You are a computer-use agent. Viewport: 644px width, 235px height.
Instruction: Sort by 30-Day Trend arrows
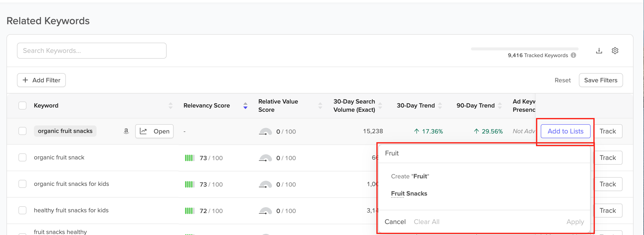[440, 106]
